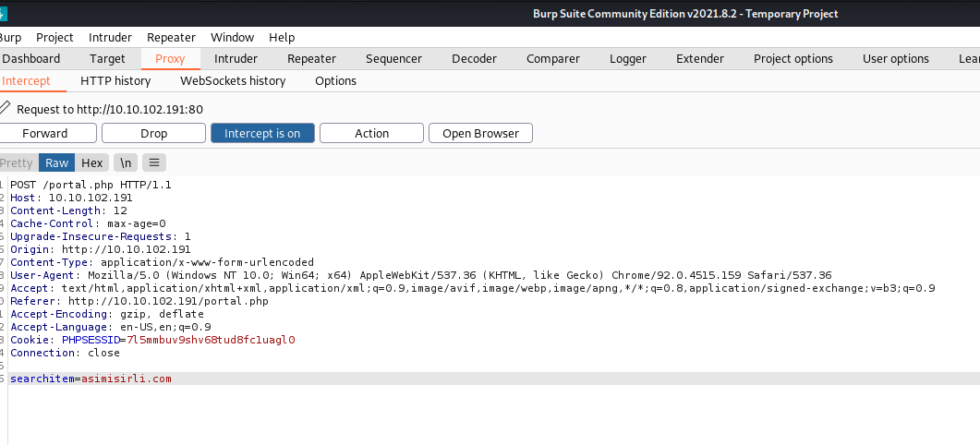980x445 pixels.
Task: Open the Decoder tab
Action: 475,59
